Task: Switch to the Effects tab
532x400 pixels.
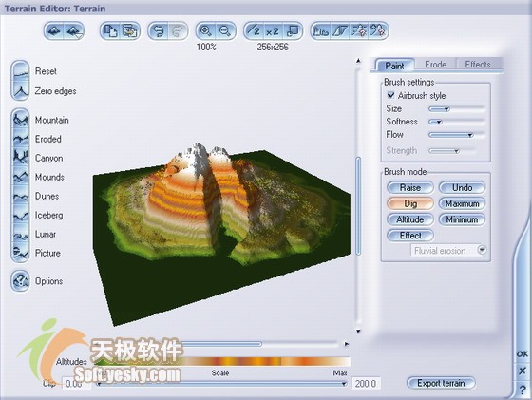Action: tap(478, 64)
